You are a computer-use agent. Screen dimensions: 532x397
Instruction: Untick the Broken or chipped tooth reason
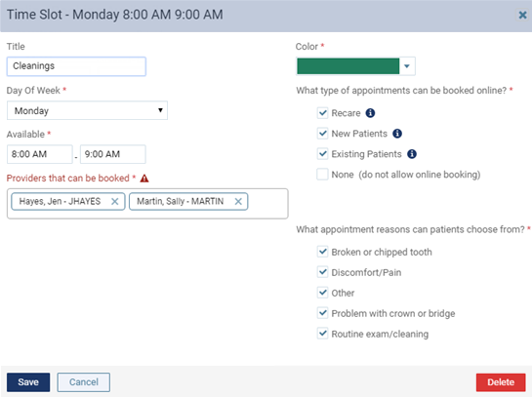tap(322, 252)
